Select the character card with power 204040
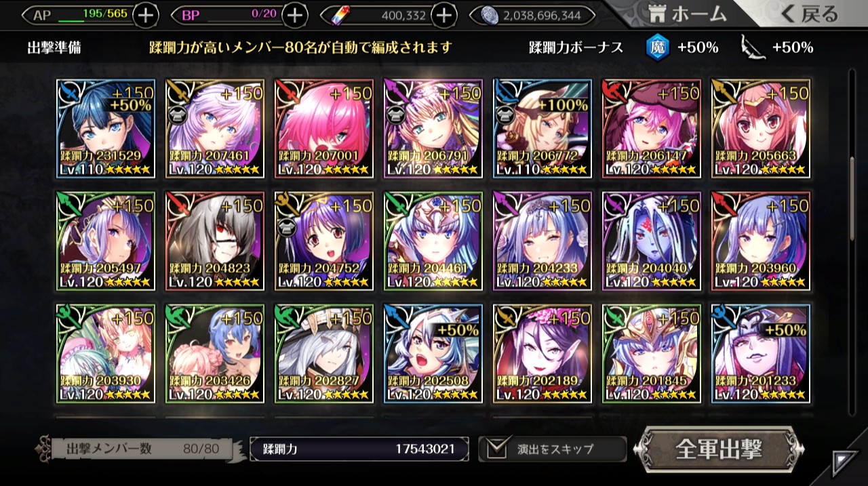Image resolution: width=868 pixels, height=486 pixels. click(652, 241)
